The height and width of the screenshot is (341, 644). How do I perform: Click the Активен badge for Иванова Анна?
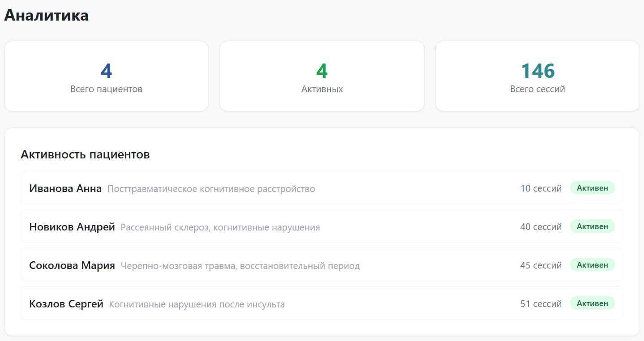[592, 188]
